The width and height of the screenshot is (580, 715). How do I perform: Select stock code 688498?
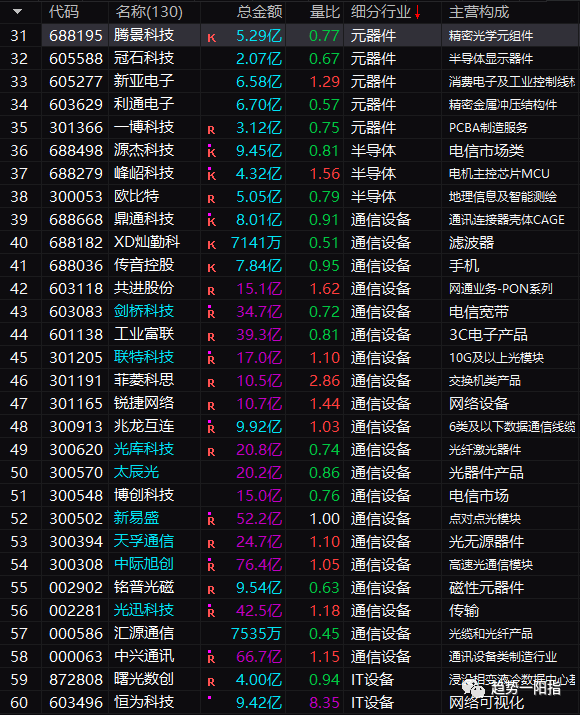76,150
